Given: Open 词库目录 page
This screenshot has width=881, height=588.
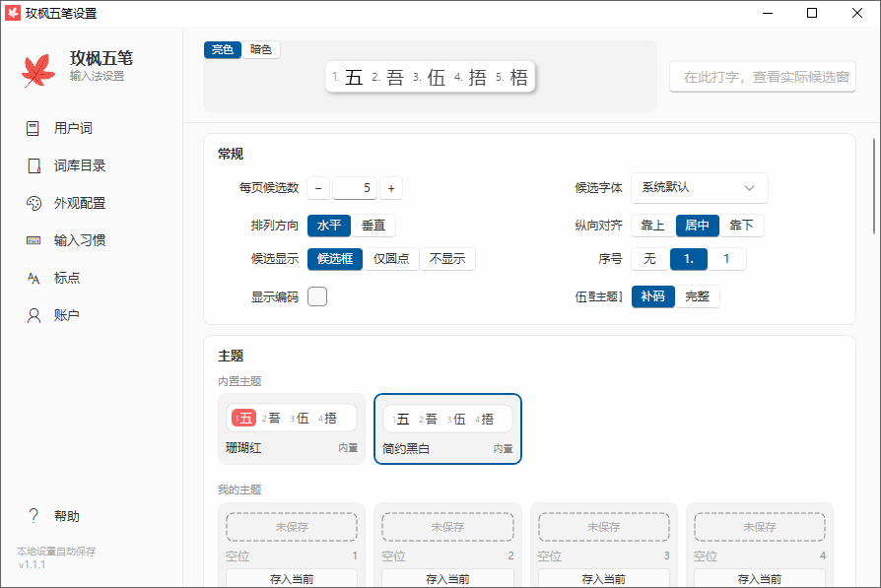Looking at the screenshot, I should pyautogui.click(x=80, y=165).
